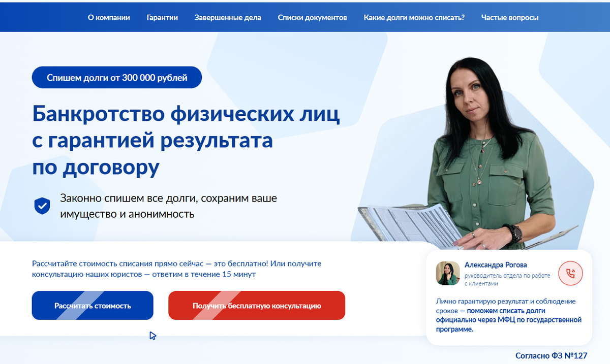Click the Рассчитайте стоимость списания paragraph
The height and width of the screenshot is (364, 610).
tap(176, 269)
